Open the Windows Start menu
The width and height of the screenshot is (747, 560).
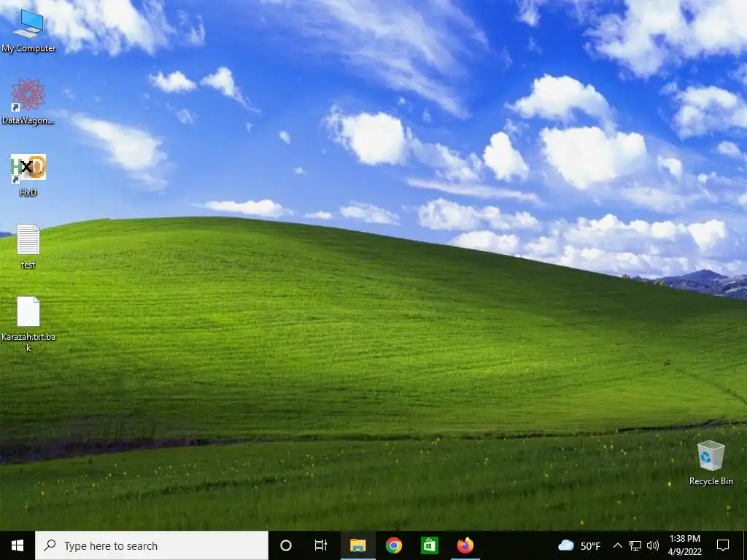[x=18, y=545]
